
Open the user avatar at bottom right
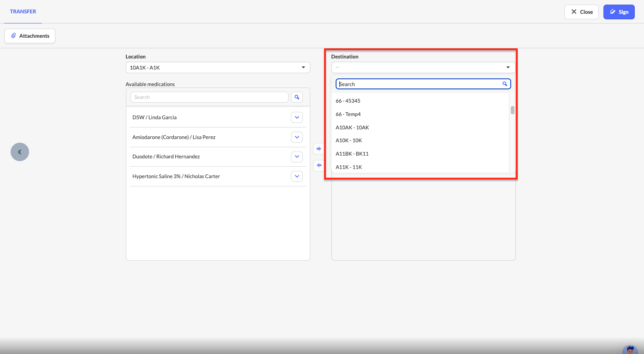pos(630,350)
